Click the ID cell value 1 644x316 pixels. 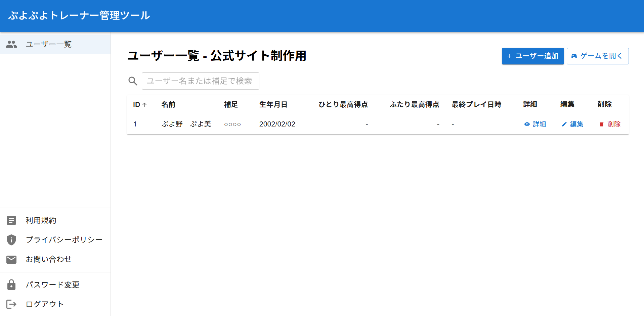click(135, 124)
